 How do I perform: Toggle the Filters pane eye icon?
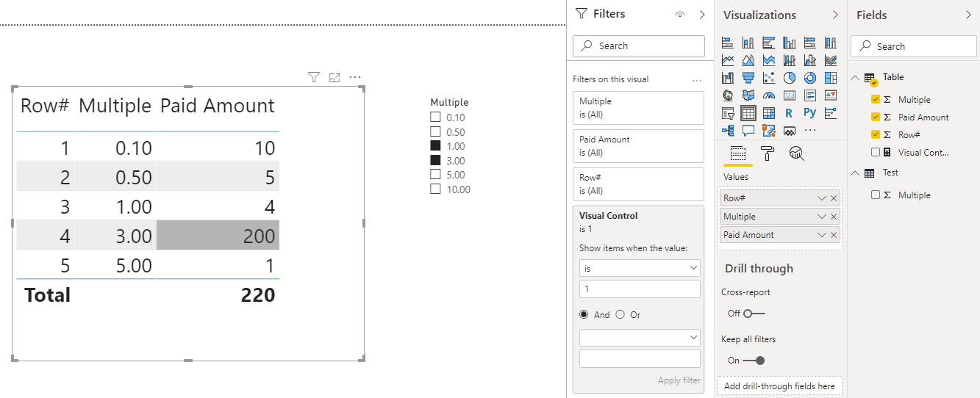coord(680,14)
